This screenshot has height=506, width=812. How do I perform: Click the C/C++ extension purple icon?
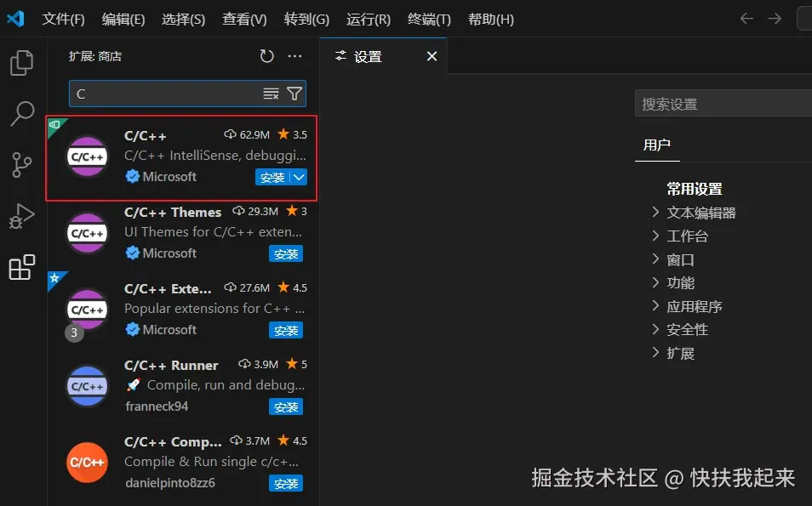pyautogui.click(x=87, y=156)
